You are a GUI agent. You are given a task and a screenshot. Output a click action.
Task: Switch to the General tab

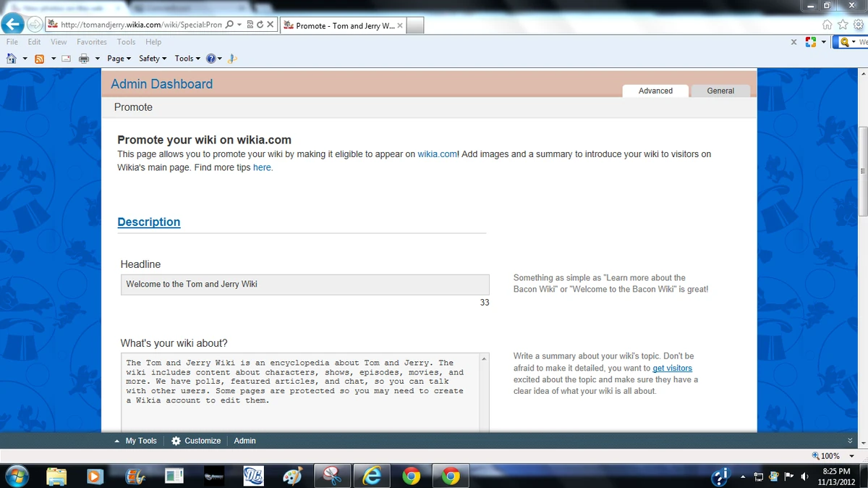pos(720,91)
